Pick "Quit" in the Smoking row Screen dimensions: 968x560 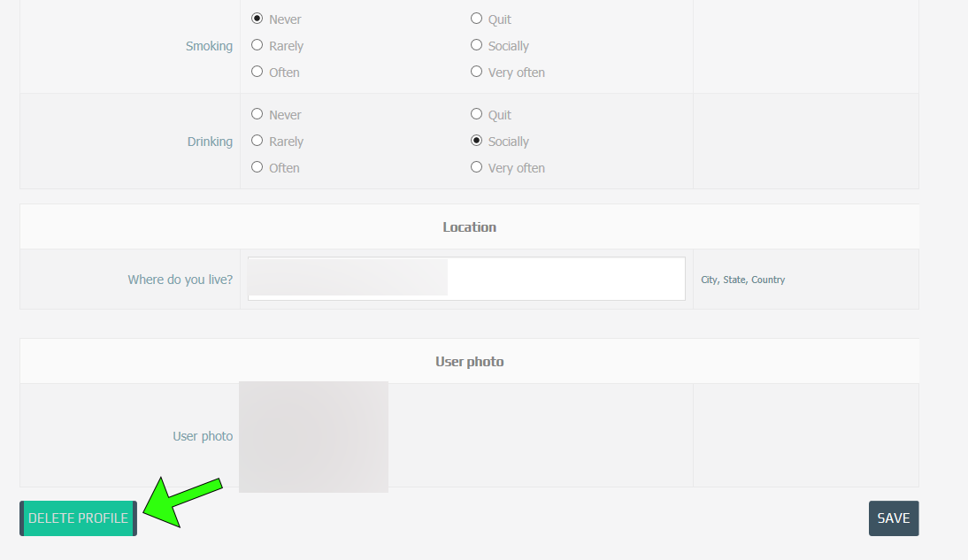(477, 19)
